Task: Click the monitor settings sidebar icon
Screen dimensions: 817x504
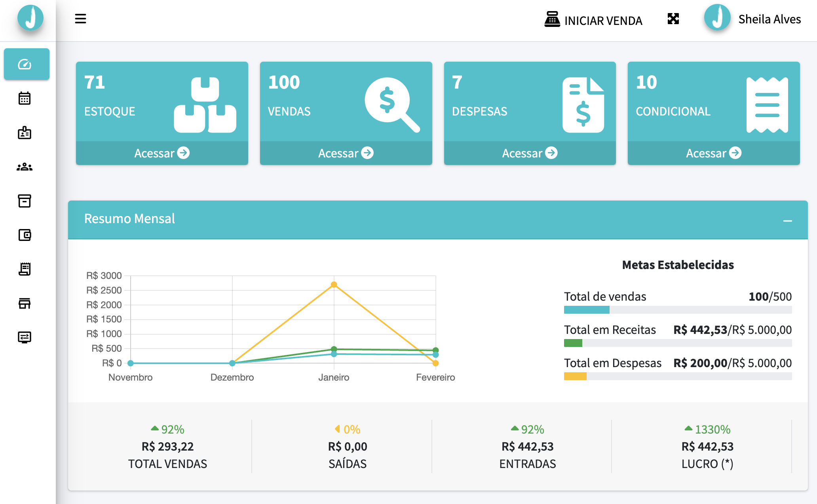Action: tap(25, 337)
